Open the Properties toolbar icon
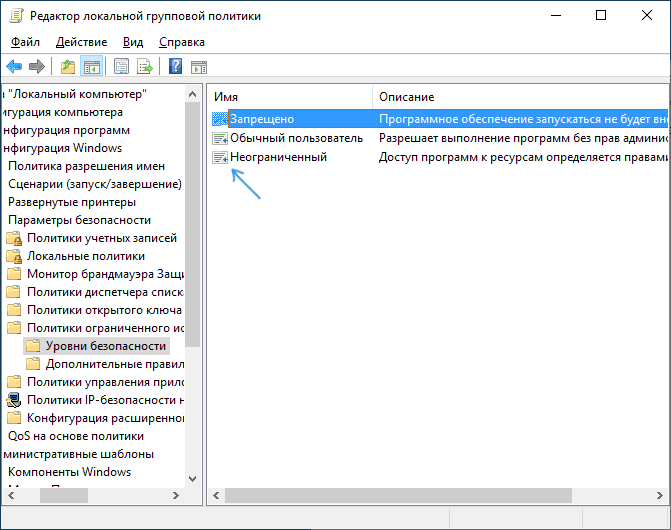This screenshot has height=530, width=671. (x=122, y=67)
